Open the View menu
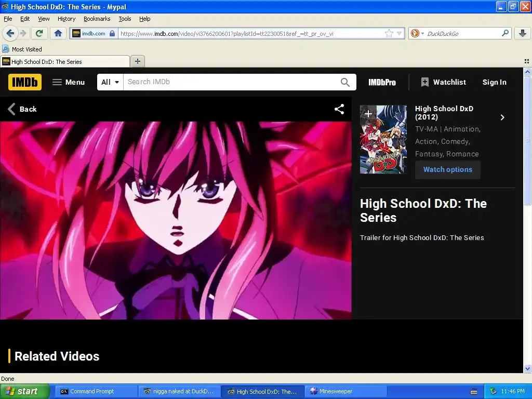 [44, 19]
